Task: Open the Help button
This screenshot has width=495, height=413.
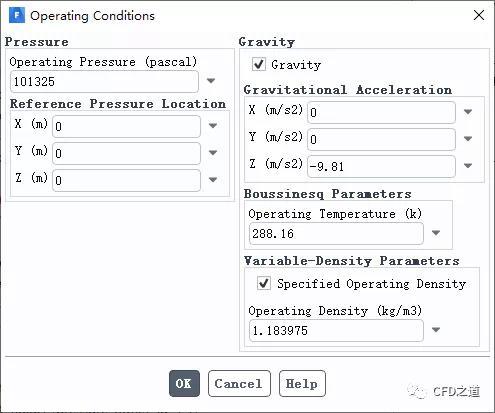Action: (302, 383)
